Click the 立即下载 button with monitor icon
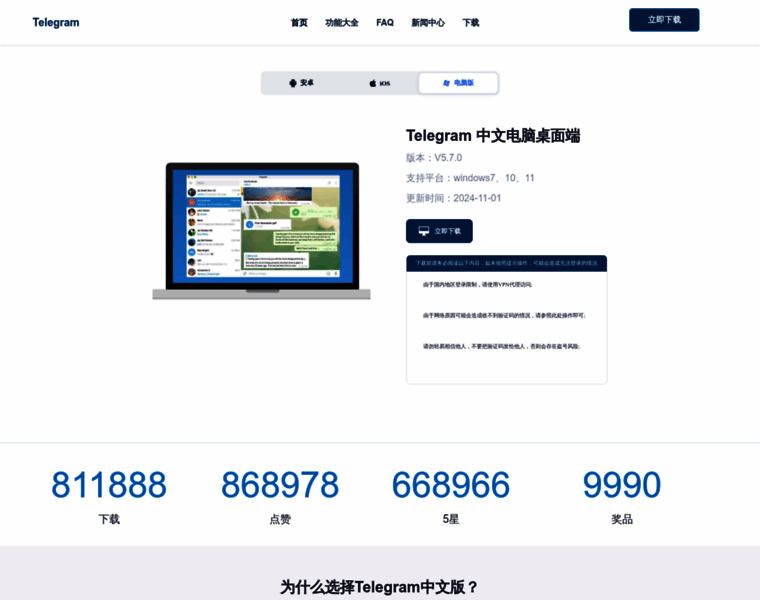The width and height of the screenshot is (760, 600). 439,231
